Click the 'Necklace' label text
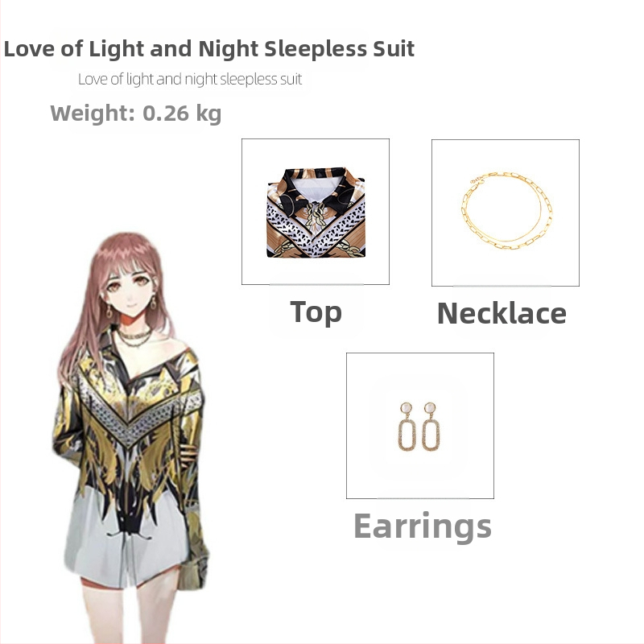Screen dimensions: 644x644 502,313
